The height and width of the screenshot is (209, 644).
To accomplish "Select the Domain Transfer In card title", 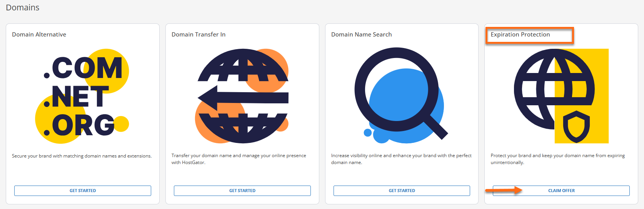I will (x=199, y=35).
